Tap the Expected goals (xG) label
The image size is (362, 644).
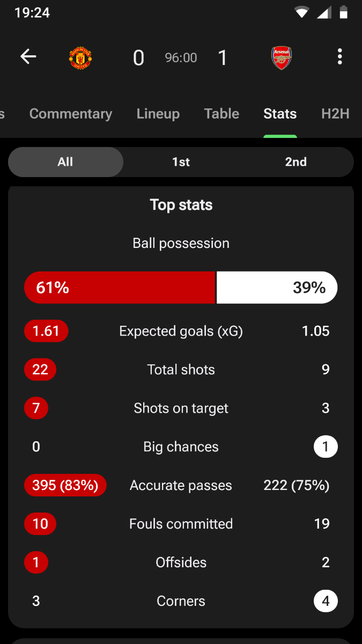181,331
